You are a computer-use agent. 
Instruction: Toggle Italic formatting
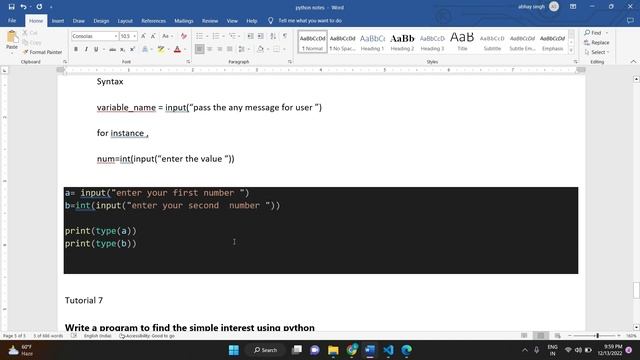[x=86, y=49]
